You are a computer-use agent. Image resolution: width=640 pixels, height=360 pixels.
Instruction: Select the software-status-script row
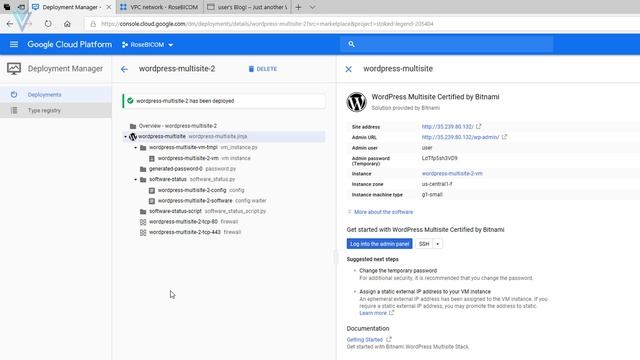click(224, 211)
